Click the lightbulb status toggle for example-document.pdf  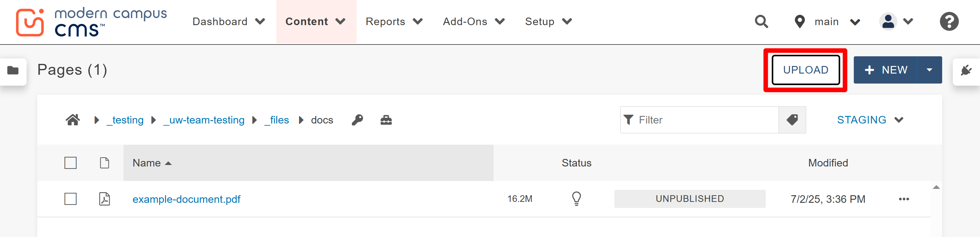(577, 199)
